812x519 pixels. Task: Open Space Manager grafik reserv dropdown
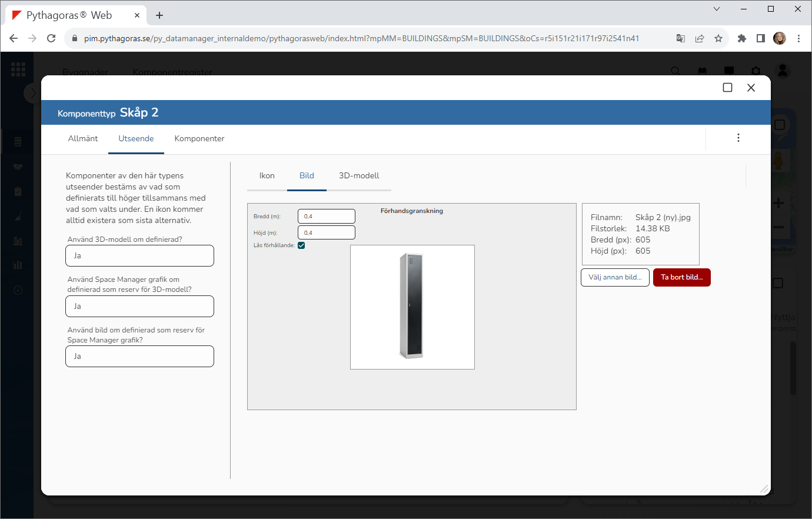[x=139, y=307]
